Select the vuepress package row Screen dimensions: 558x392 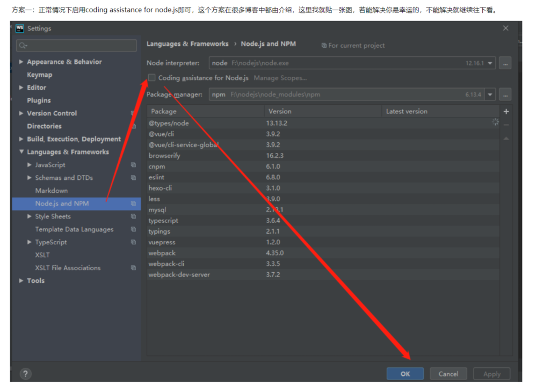pos(323,242)
